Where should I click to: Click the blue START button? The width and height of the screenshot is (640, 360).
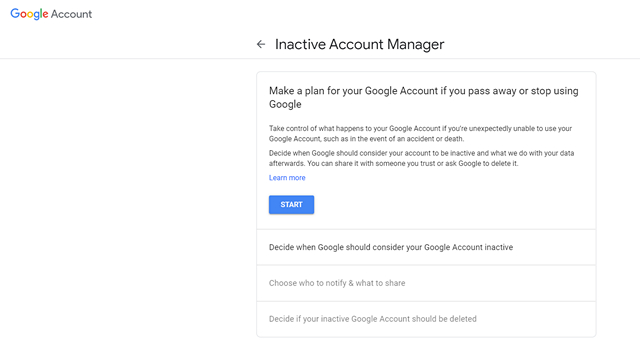click(x=291, y=204)
